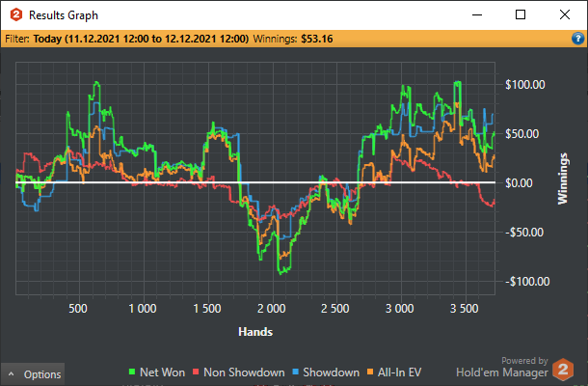Click the $53.16 winnings value

(317, 39)
